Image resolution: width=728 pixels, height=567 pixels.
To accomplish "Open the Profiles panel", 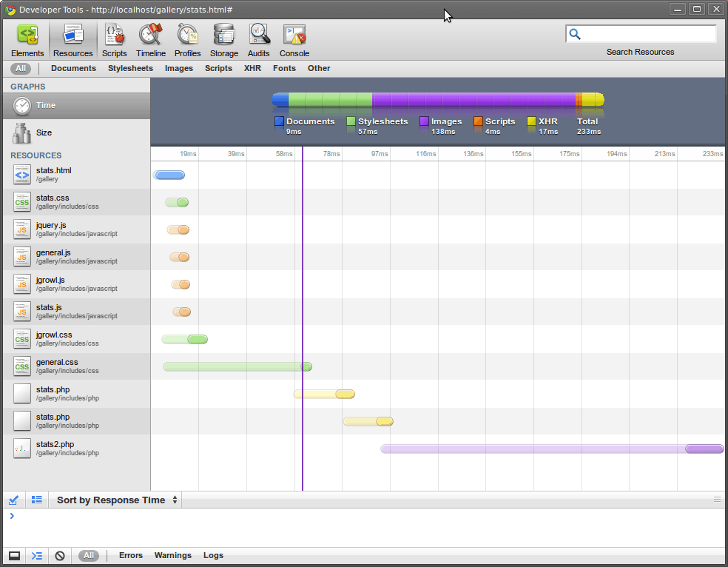I will pyautogui.click(x=188, y=41).
